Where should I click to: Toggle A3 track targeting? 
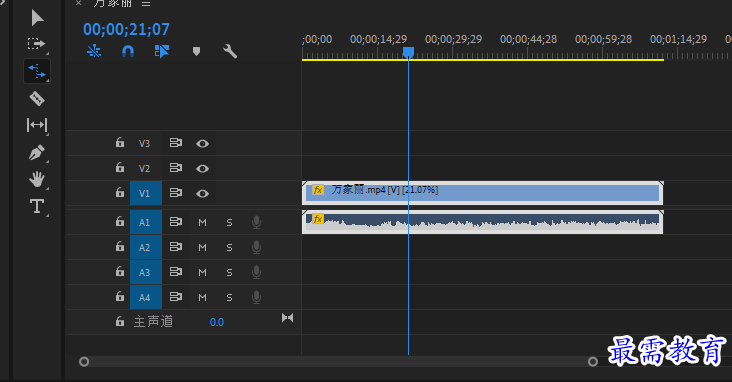point(146,272)
